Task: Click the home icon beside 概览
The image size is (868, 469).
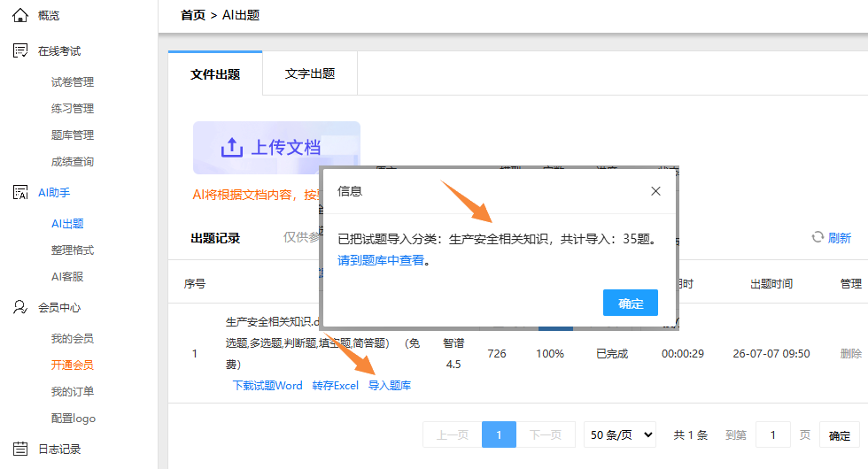Action: [19, 16]
